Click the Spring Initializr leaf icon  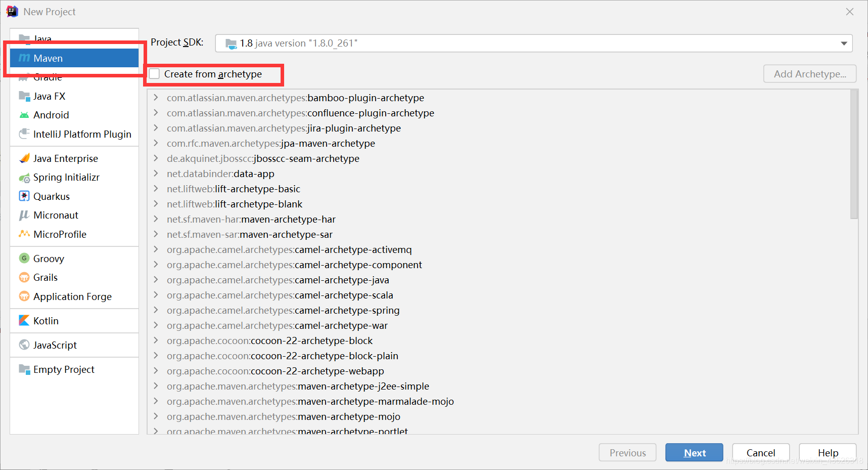click(24, 178)
